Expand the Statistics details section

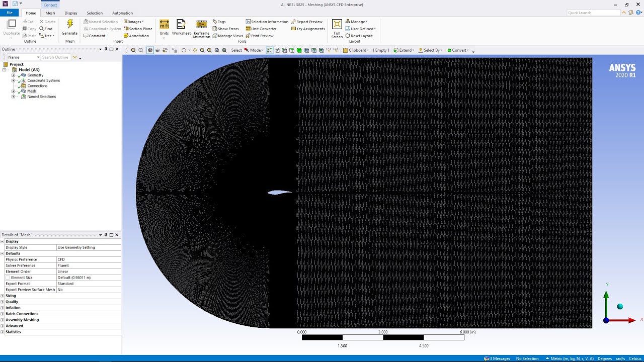3,332
